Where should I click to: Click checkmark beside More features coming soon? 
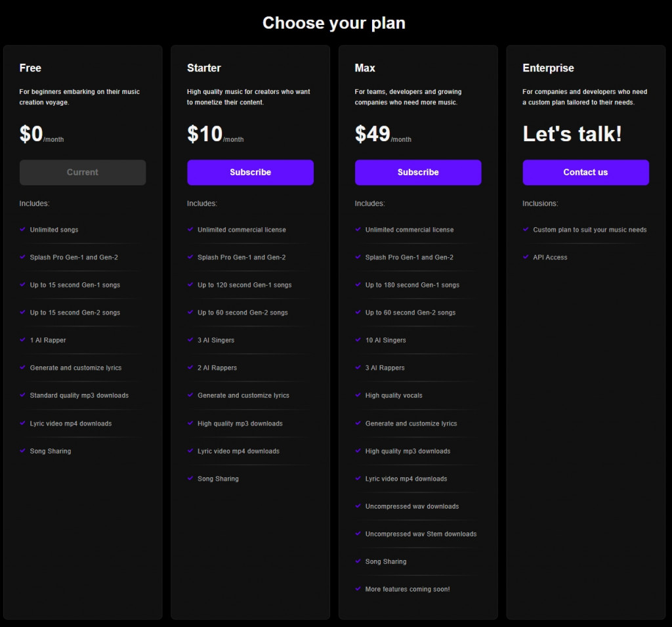pos(358,588)
